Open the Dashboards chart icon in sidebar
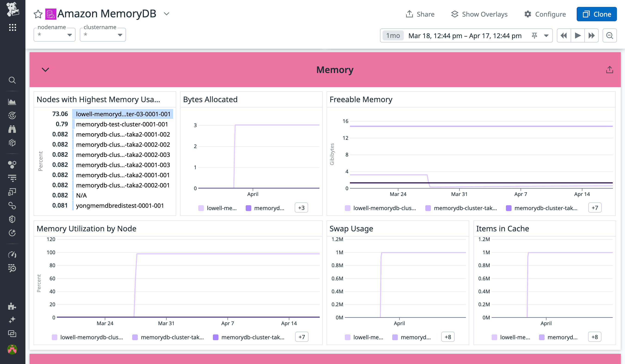The width and height of the screenshot is (625, 364). (12, 102)
